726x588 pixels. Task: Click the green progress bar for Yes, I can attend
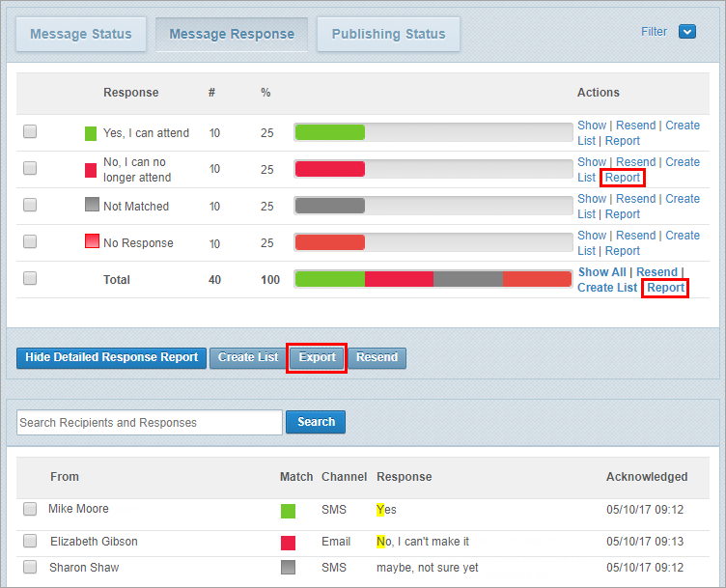click(330, 132)
